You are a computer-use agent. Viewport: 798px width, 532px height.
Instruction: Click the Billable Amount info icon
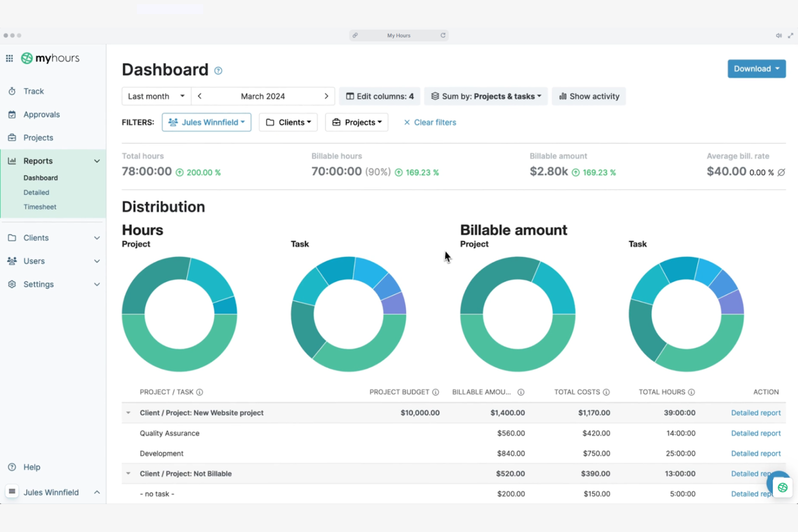(521, 392)
